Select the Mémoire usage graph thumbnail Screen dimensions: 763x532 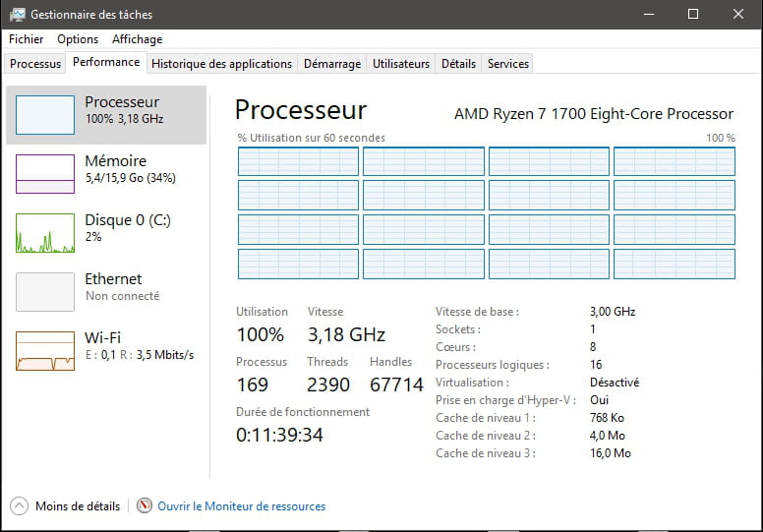[45, 174]
